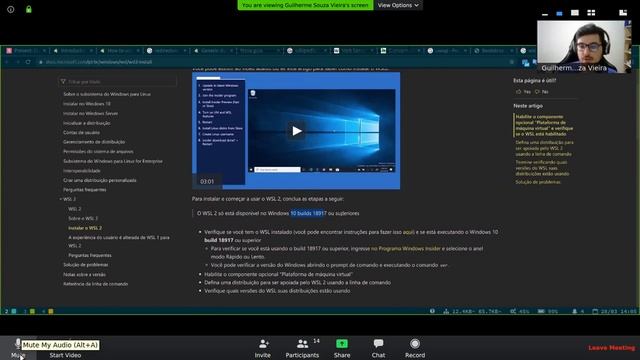Collapse the WSL 2 tree section

pos(61,199)
